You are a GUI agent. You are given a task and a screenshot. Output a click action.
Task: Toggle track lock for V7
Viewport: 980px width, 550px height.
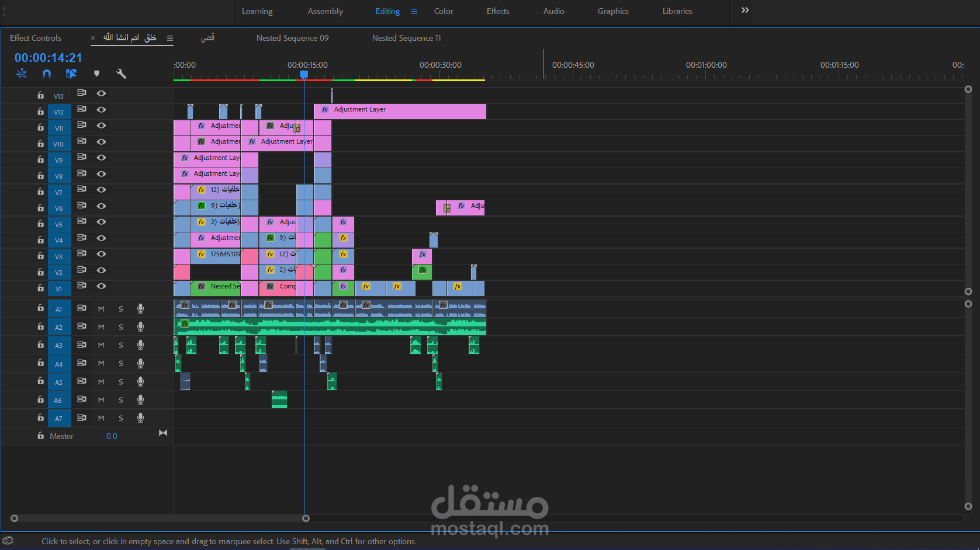pyautogui.click(x=40, y=191)
